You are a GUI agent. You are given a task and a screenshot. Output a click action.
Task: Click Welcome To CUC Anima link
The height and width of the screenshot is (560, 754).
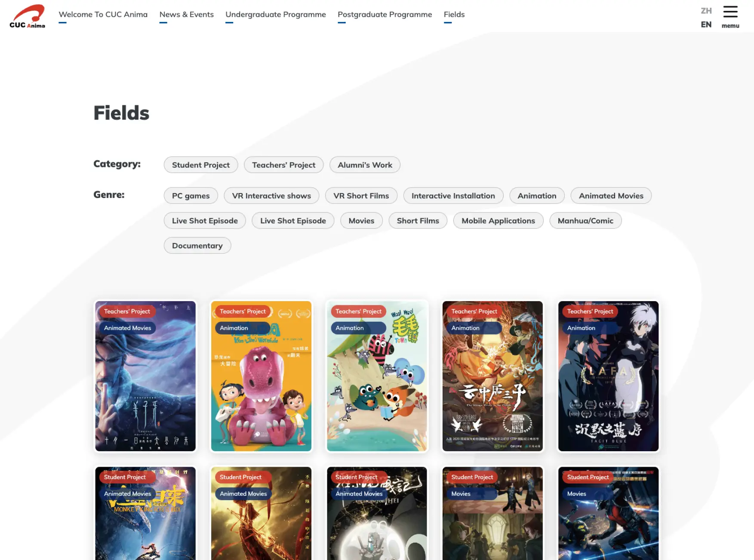click(x=103, y=14)
